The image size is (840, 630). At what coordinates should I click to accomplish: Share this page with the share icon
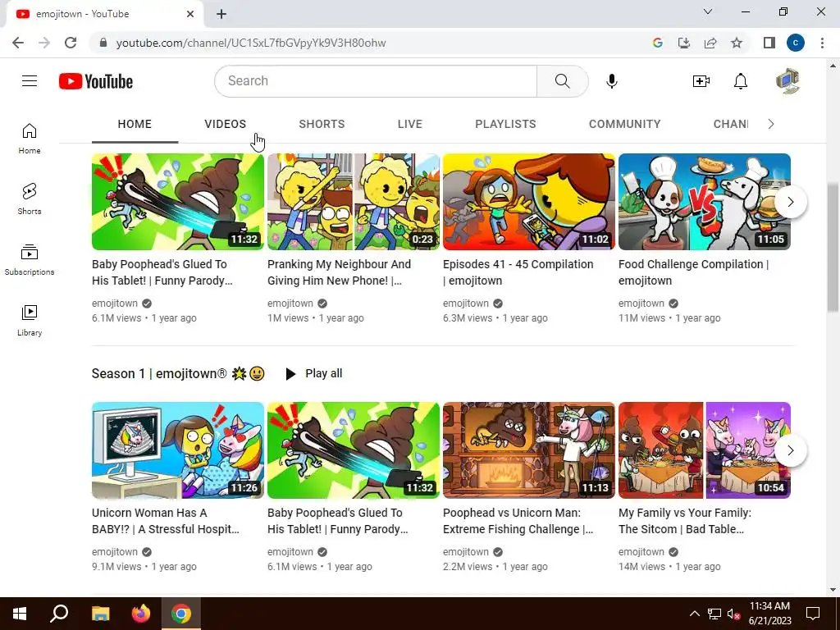(x=710, y=43)
